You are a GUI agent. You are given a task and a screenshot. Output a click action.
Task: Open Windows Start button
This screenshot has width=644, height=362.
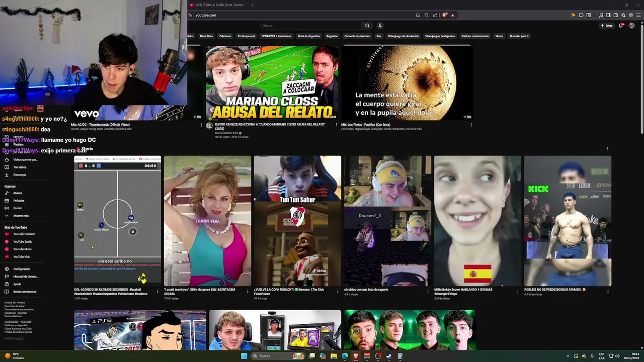tap(244, 356)
